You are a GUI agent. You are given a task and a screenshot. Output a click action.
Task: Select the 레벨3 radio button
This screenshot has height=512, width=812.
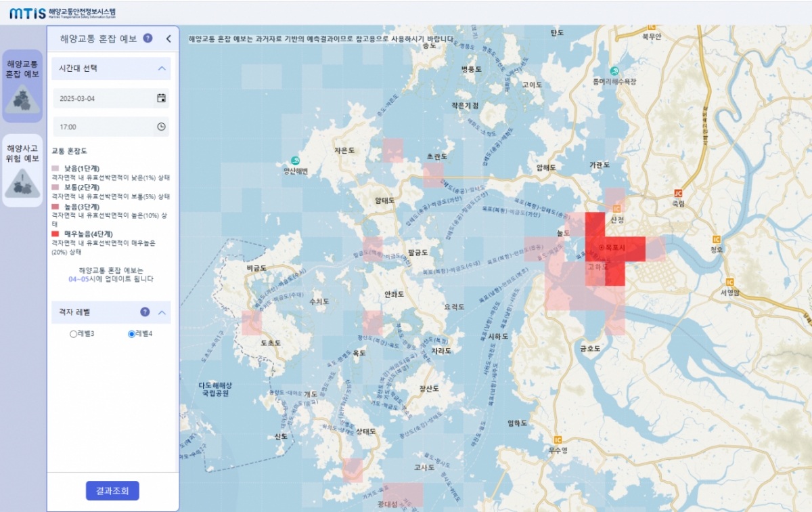point(74,334)
